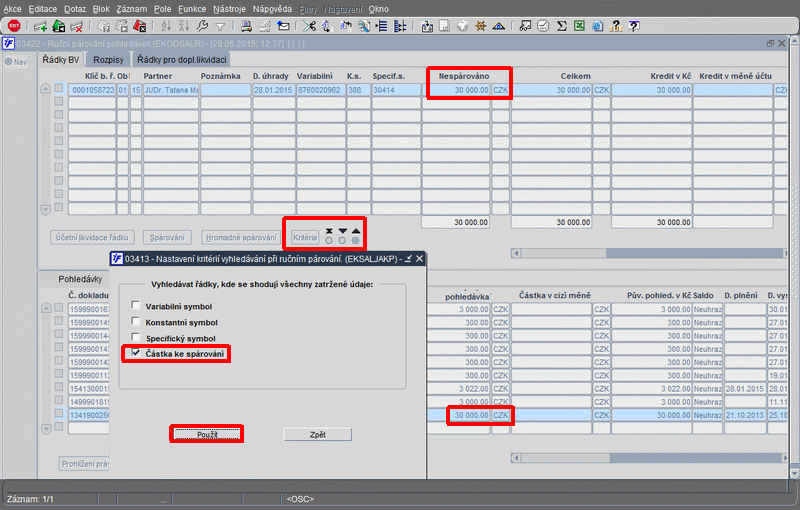Image resolution: width=800 pixels, height=510 pixels.
Task: Click the Nespárováno amount 30 000.00 in first row
Action: point(456,90)
